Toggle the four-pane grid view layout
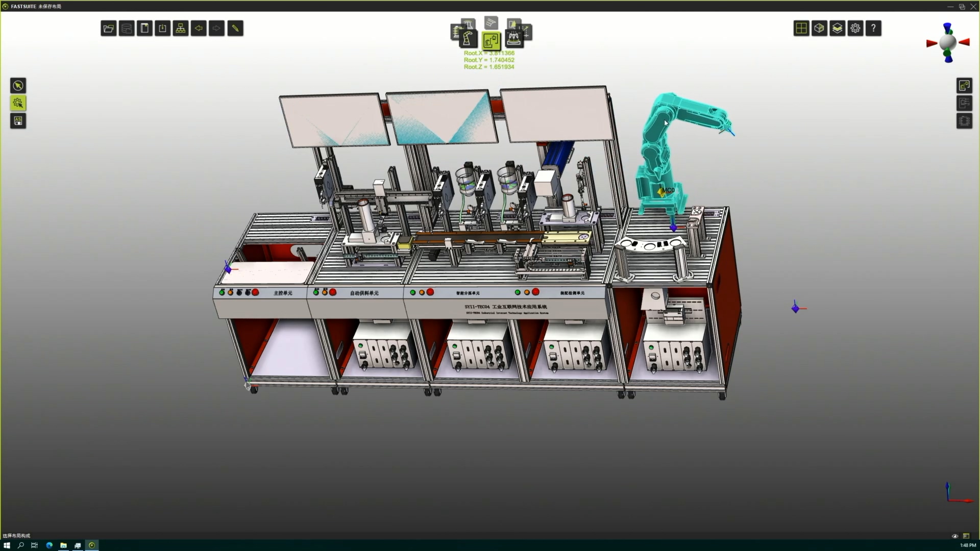The height and width of the screenshot is (551, 980). pyautogui.click(x=801, y=29)
